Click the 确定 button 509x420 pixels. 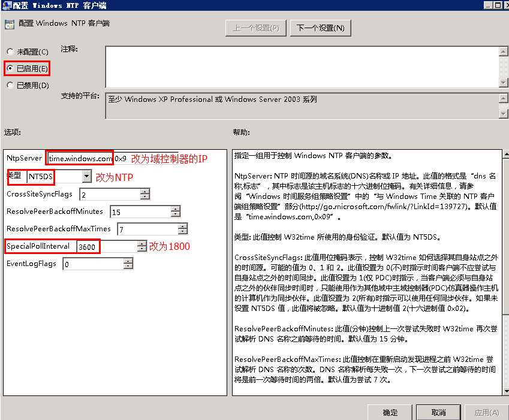(390, 412)
